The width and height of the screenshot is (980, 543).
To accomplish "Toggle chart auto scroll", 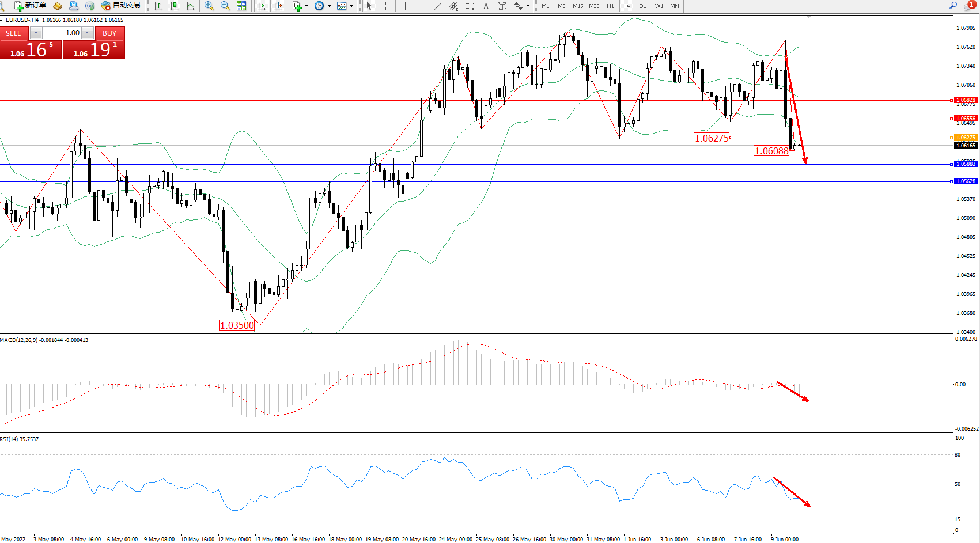I will point(262,6).
